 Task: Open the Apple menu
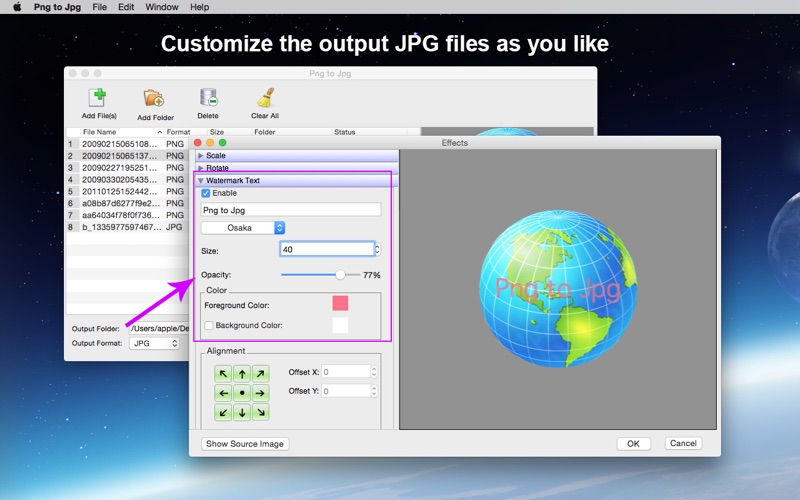(17, 7)
